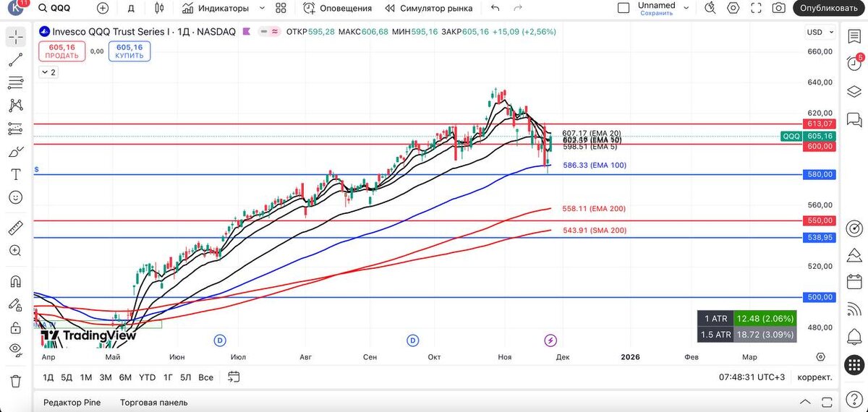Open the Fibonacci/gann tools group
Screen dimensions: 868x412
coord(15,83)
